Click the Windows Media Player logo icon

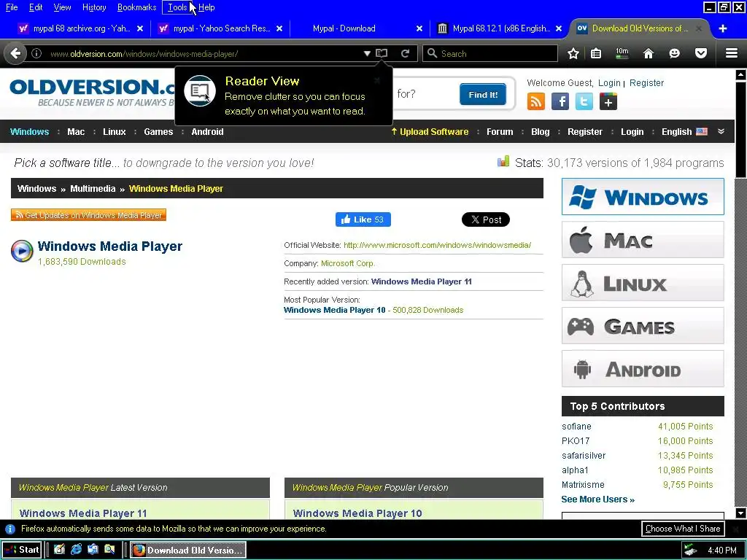(22, 251)
